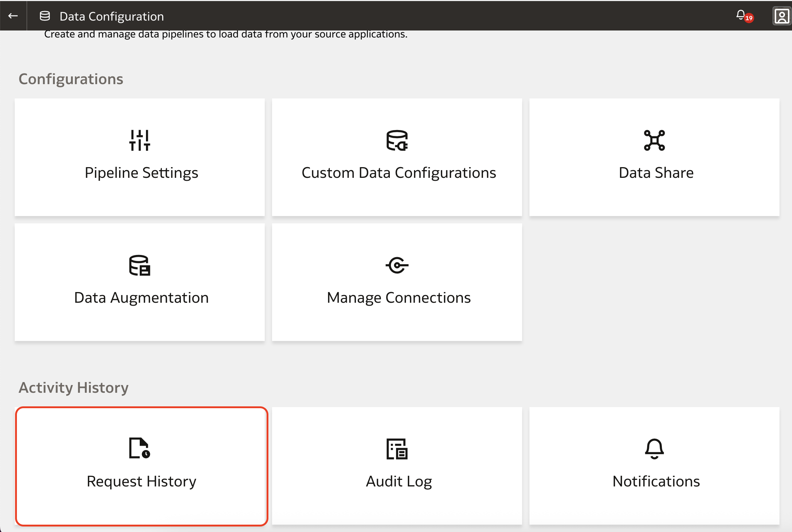Viewport: 792px width, 532px height.
Task: Select the Data Share text label
Action: 656,173
